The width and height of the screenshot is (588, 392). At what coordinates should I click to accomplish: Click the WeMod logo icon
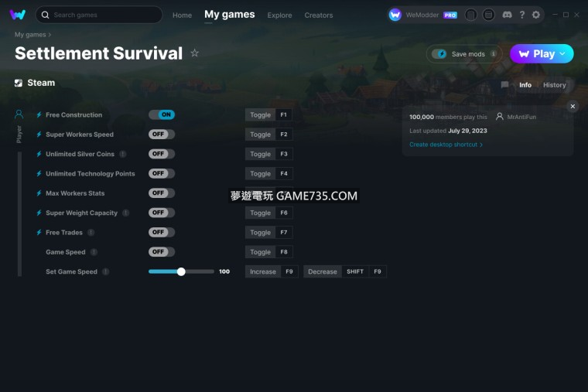pos(17,15)
